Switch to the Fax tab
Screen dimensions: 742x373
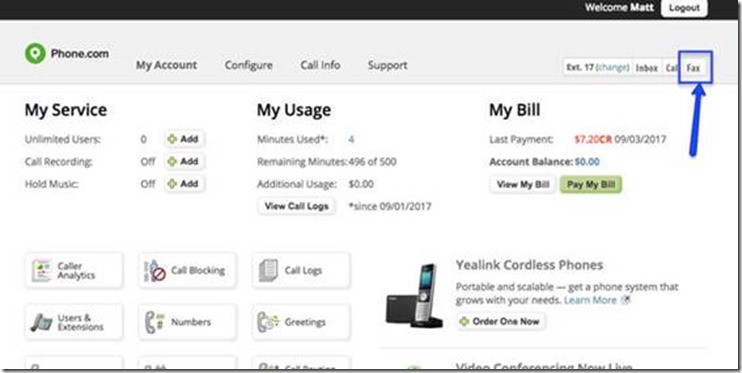(693, 68)
